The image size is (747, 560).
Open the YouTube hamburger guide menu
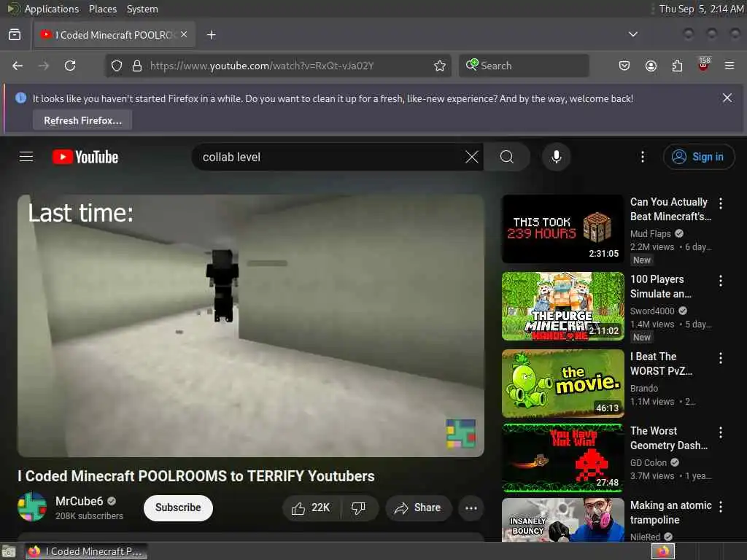pos(26,157)
